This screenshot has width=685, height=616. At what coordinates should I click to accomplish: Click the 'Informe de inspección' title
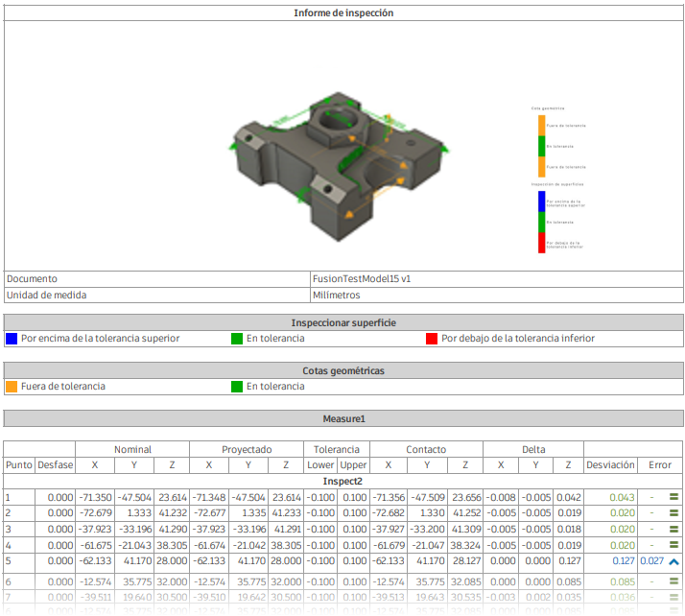(343, 13)
